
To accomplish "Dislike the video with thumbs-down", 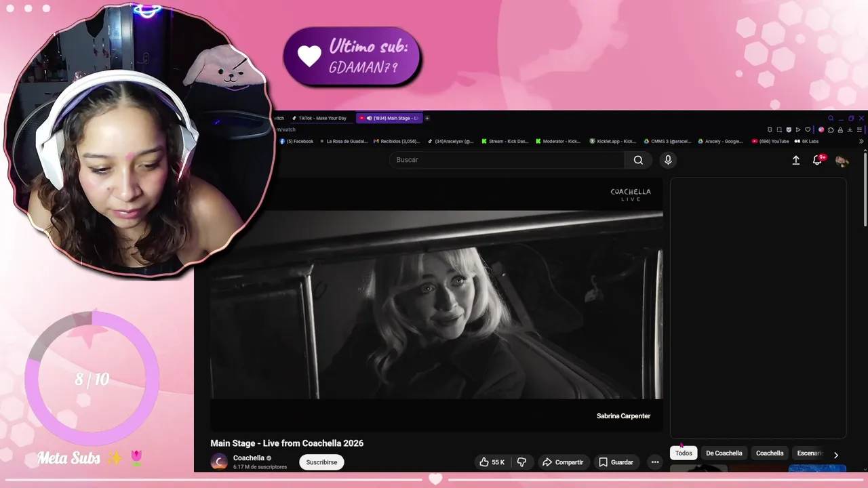I will pos(521,462).
